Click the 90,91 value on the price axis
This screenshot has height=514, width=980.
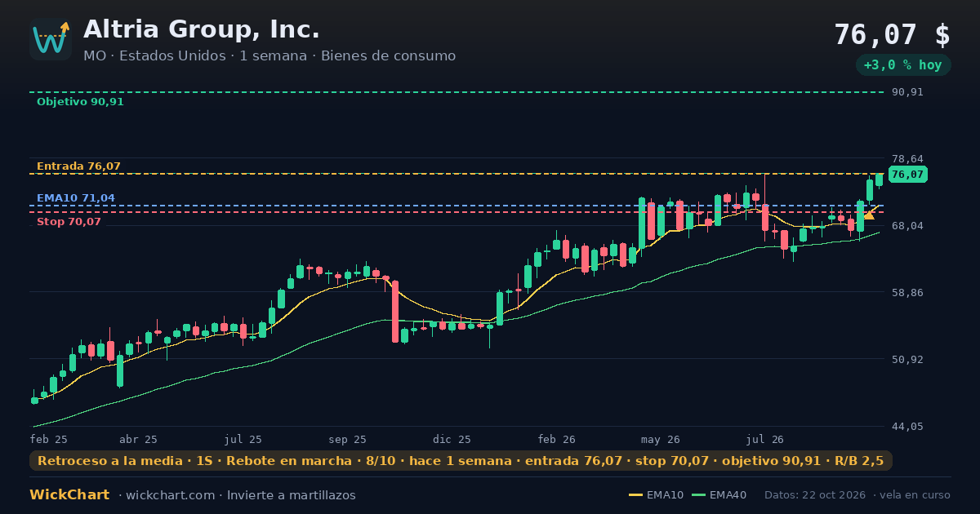(907, 92)
